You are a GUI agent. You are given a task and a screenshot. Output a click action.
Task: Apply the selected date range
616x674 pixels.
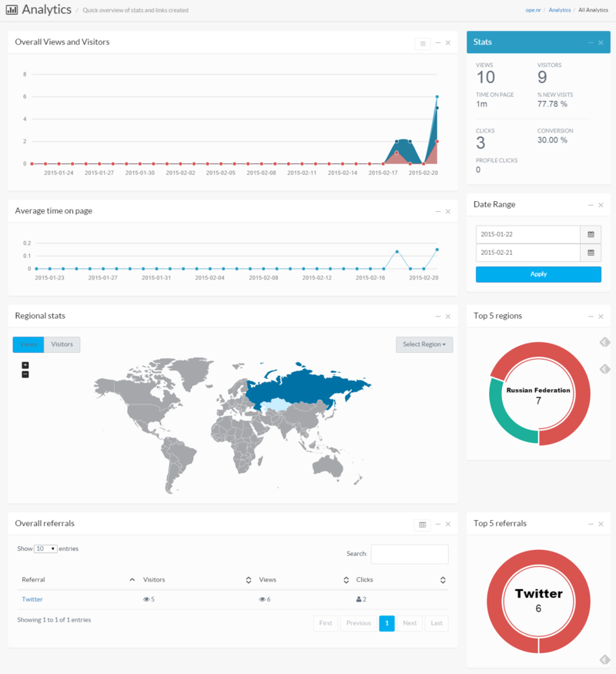click(x=538, y=274)
